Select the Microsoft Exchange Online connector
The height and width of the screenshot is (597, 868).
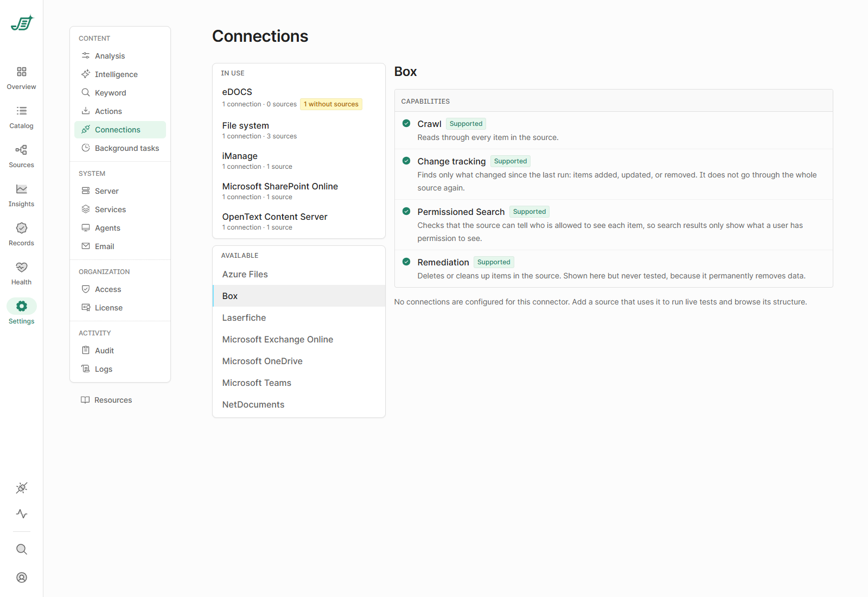tap(299, 339)
